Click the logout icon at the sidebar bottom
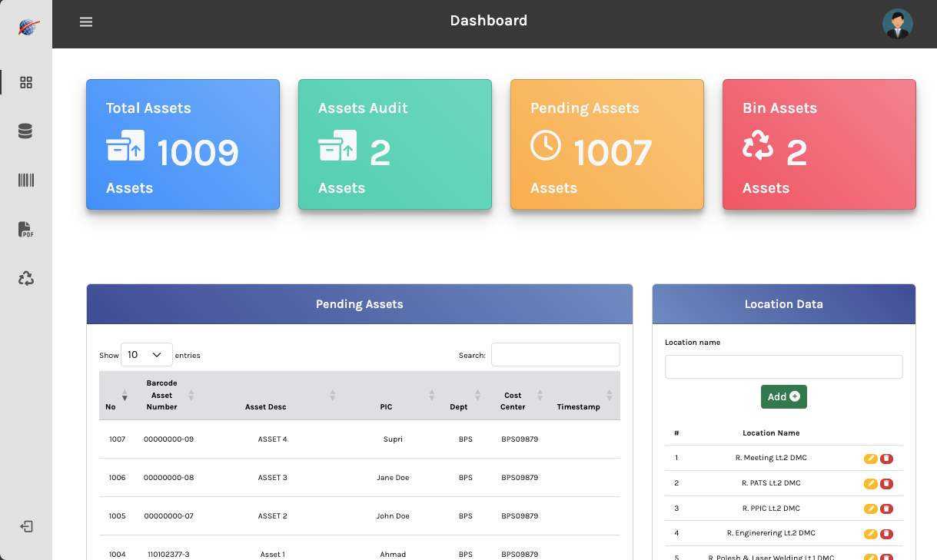The width and height of the screenshot is (937, 560). (x=25, y=525)
